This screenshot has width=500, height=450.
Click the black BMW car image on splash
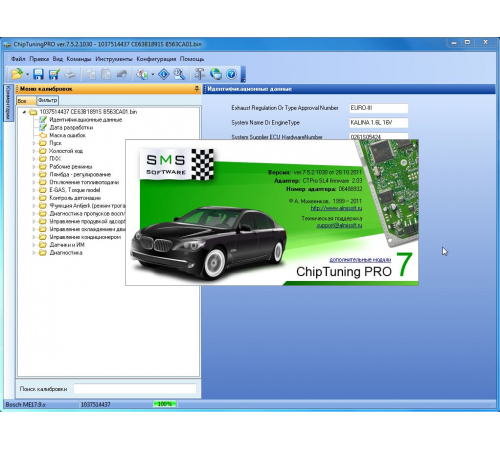coord(208,243)
